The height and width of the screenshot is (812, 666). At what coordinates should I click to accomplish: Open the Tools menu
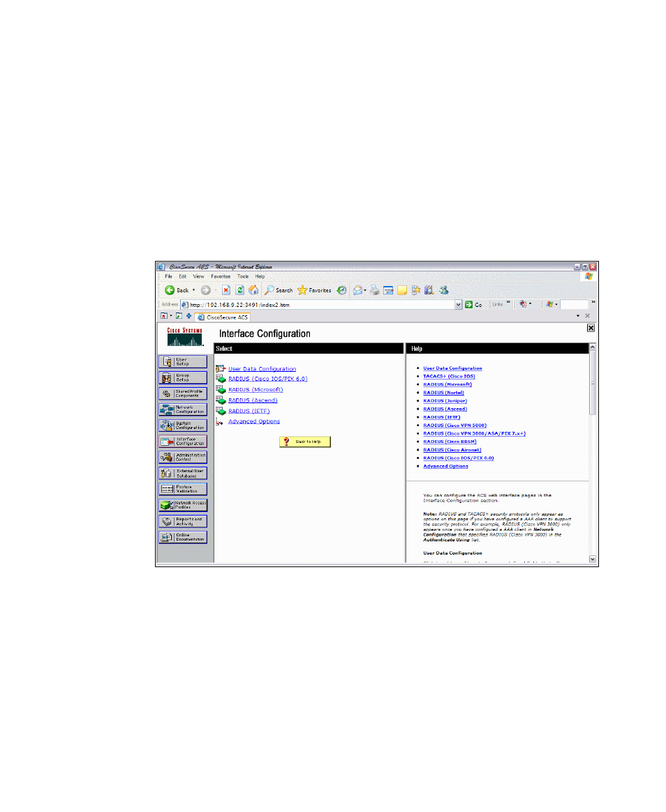(x=243, y=276)
